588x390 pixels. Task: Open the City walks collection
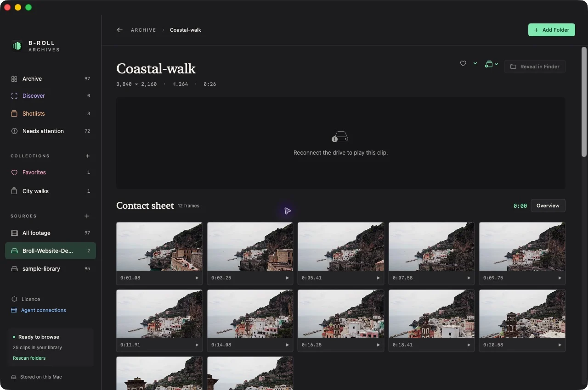click(51, 191)
